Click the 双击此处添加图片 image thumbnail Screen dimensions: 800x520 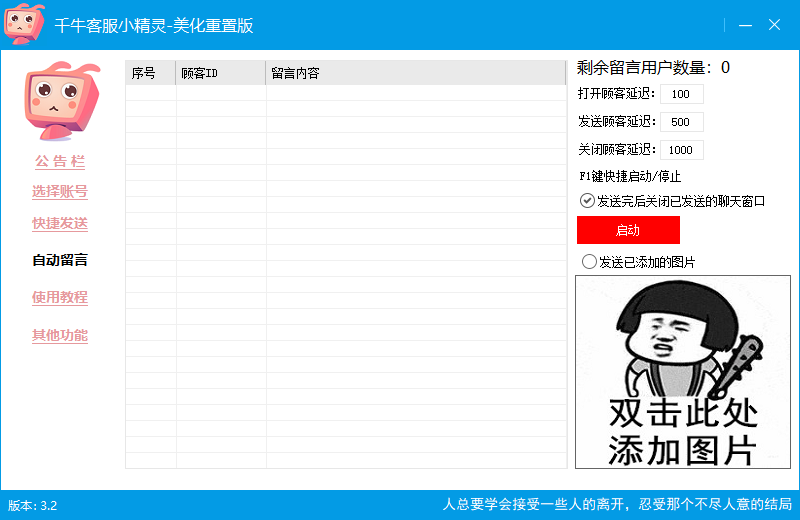point(683,372)
